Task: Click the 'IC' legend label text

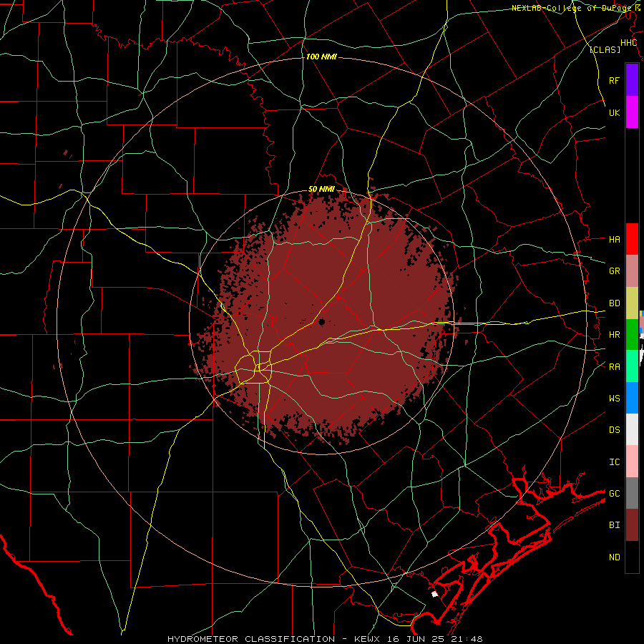Action: tap(614, 462)
